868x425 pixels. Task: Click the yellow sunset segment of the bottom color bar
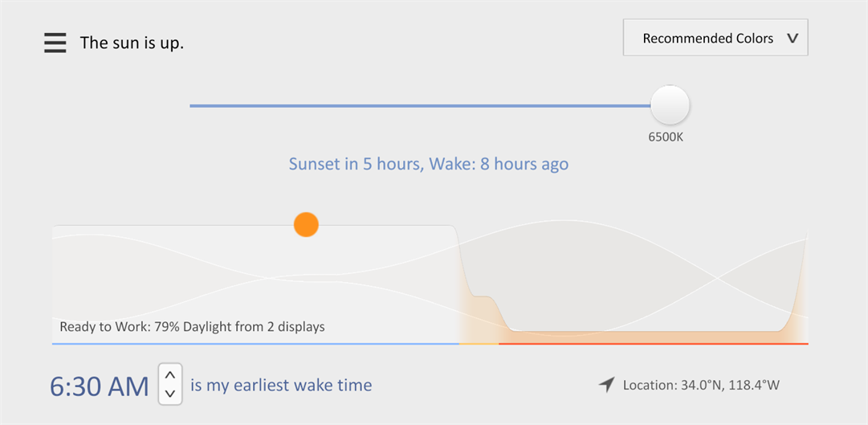coord(479,344)
